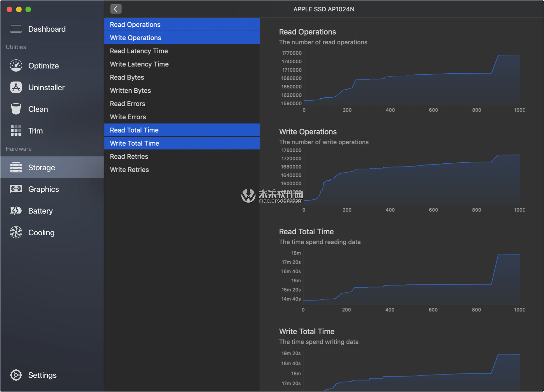Click the Battery charging icon

[16, 211]
